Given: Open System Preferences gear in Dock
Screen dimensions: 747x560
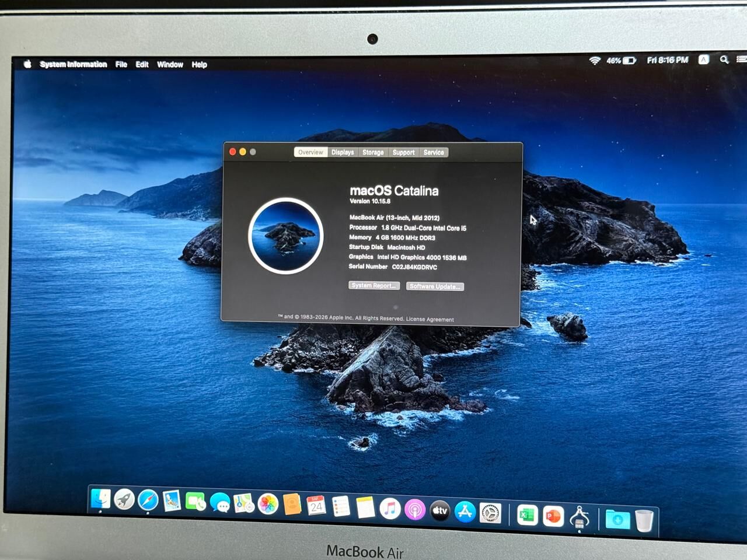Looking at the screenshot, I should pos(490,513).
